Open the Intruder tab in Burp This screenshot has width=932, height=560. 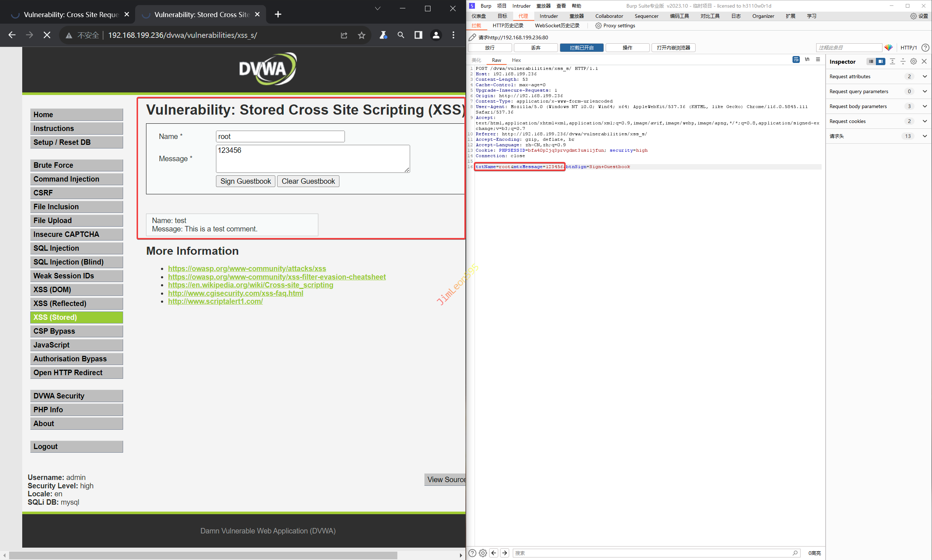coord(548,16)
